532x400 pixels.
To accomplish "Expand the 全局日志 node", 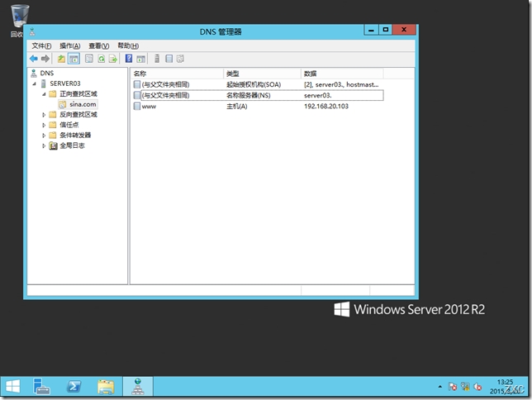I will (x=44, y=145).
